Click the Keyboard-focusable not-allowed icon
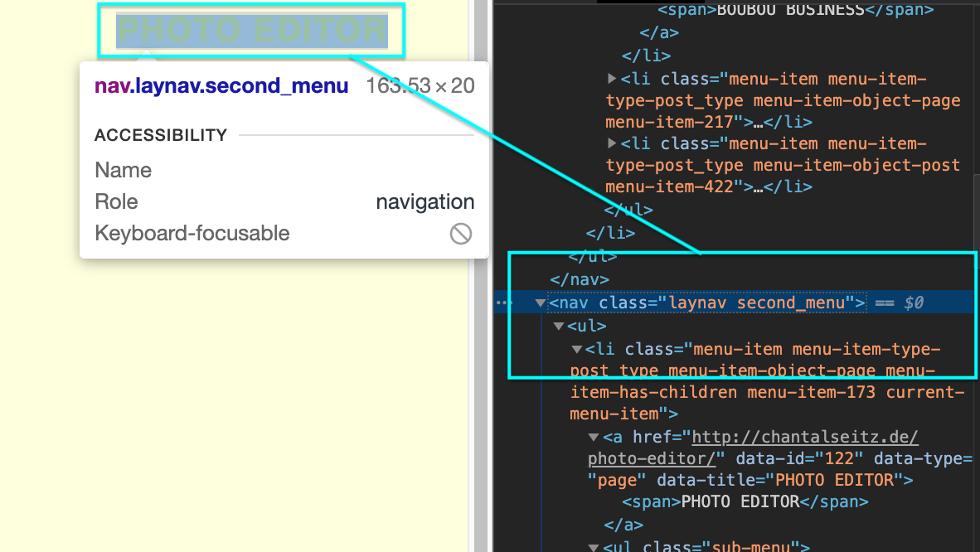Viewport: 980px width, 552px height. 461,234
